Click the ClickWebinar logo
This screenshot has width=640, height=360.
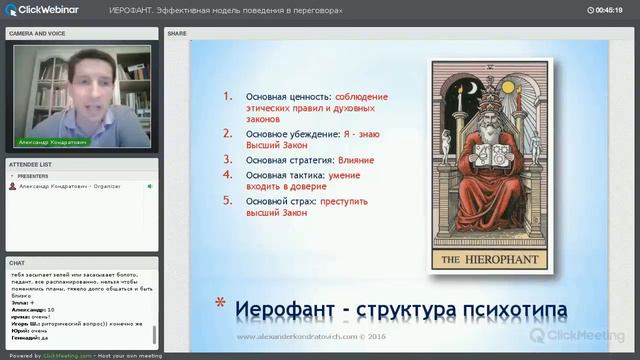click(x=42, y=10)
